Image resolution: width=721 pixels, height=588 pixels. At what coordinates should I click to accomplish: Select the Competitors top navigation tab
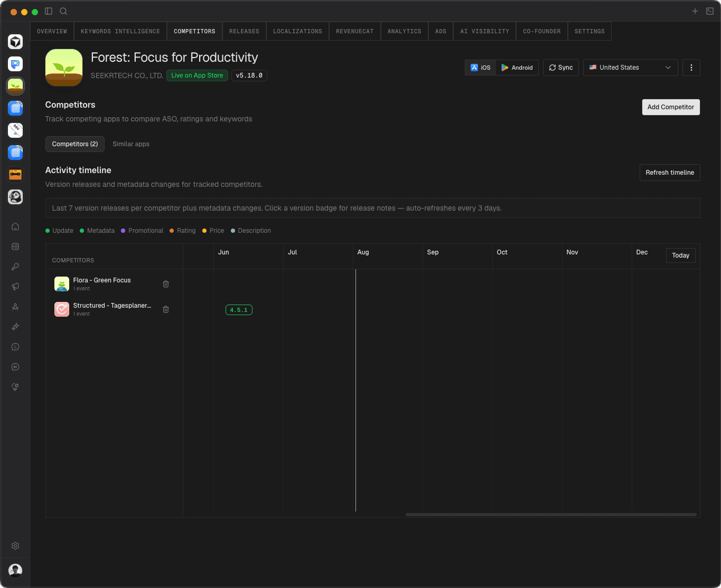194,31
